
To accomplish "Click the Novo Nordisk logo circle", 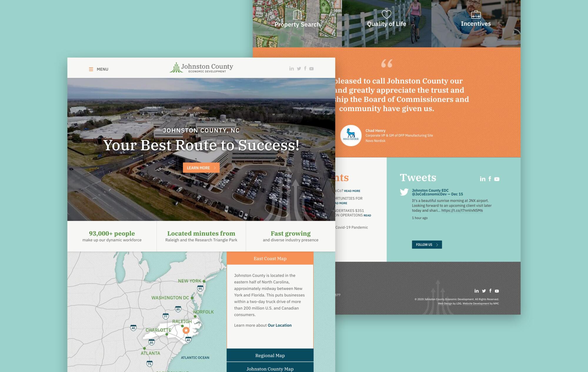I will click(351, 136).
